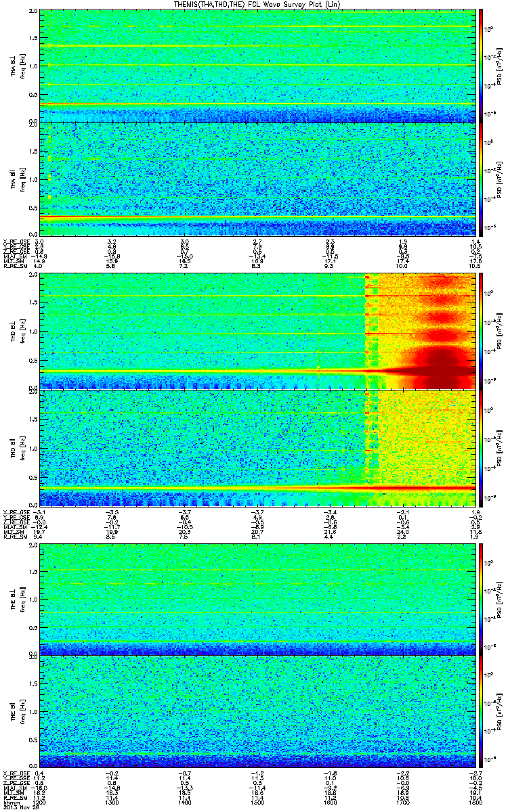
Task: Click the THA BL PSD color bar
Action: click(482, 66)
